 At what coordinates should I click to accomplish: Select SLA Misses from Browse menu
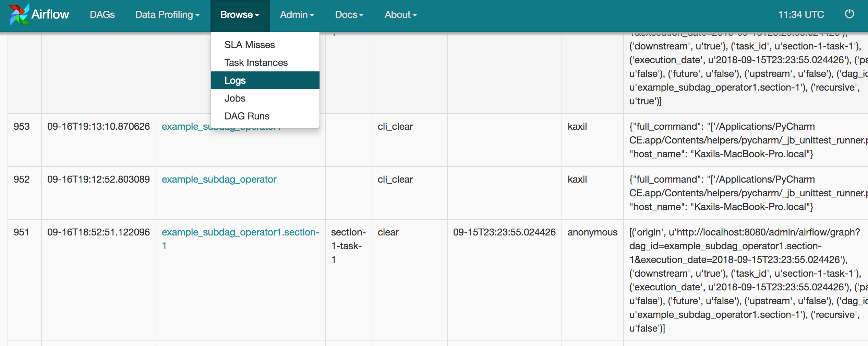pos(265,45)
